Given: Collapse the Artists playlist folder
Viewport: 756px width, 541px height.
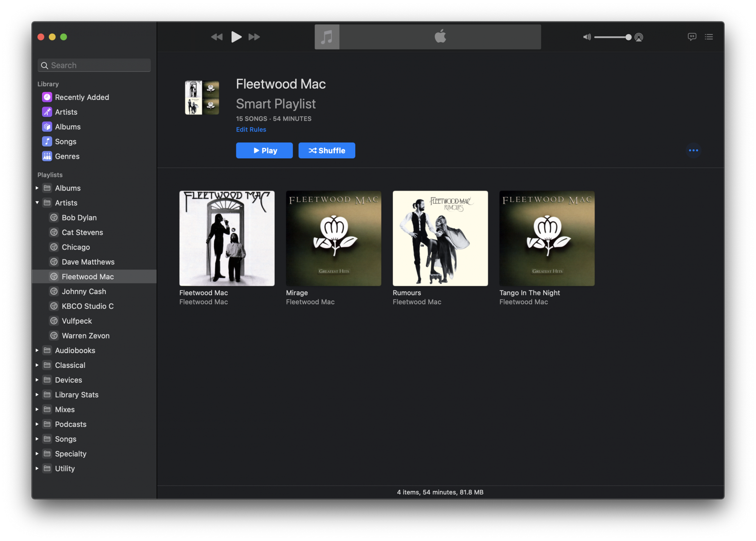Looking at the screenshot, I should pyautogui.click(x=37, y=203).
